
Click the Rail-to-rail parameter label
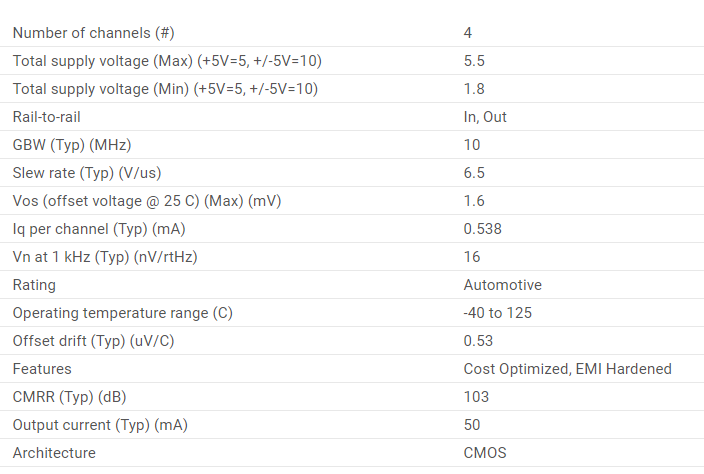(46, 117)
